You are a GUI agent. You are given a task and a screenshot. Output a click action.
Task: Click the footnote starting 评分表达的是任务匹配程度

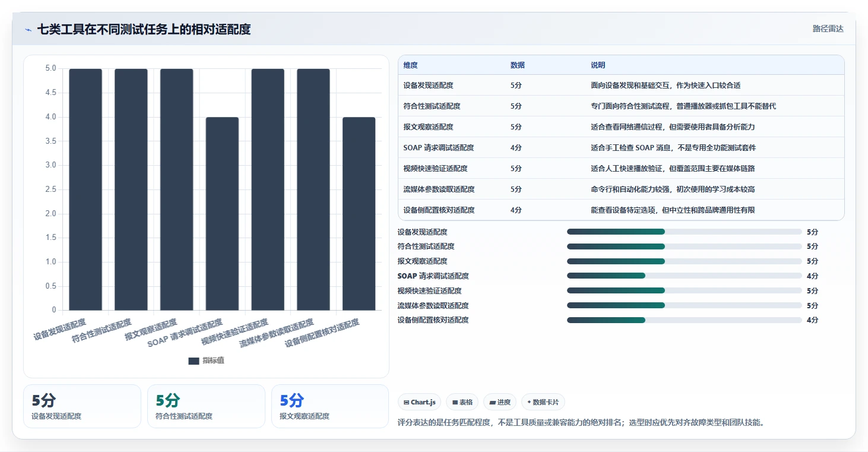(x=581, y=423)
